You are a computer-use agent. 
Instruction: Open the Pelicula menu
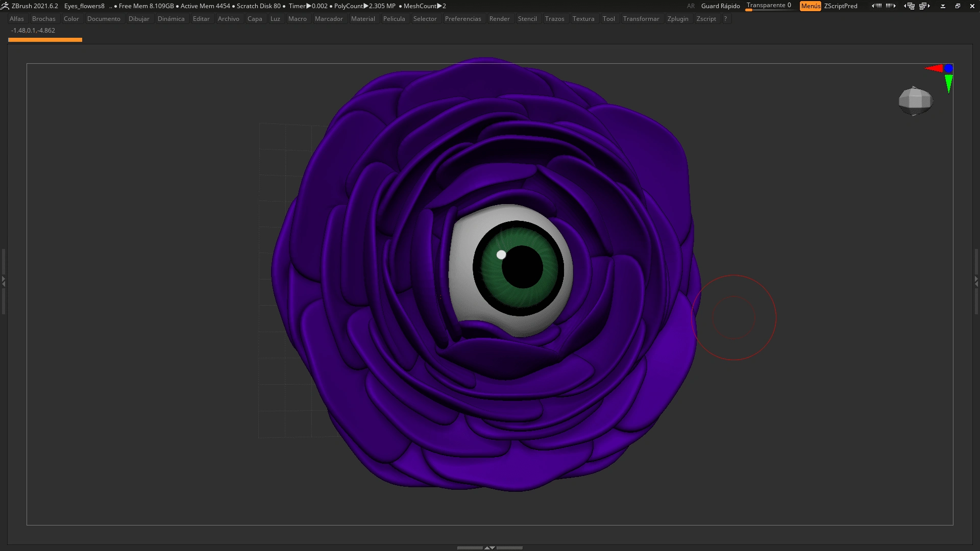tap(394, 19)
